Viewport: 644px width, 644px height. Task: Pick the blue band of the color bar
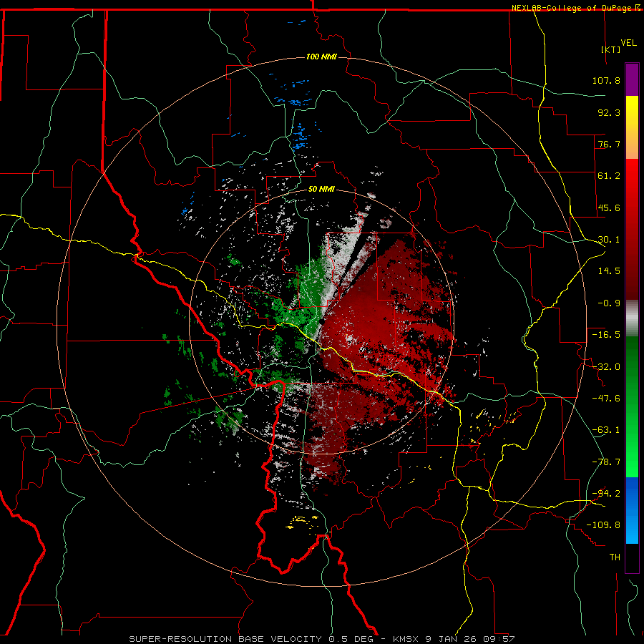coord(632,510)
